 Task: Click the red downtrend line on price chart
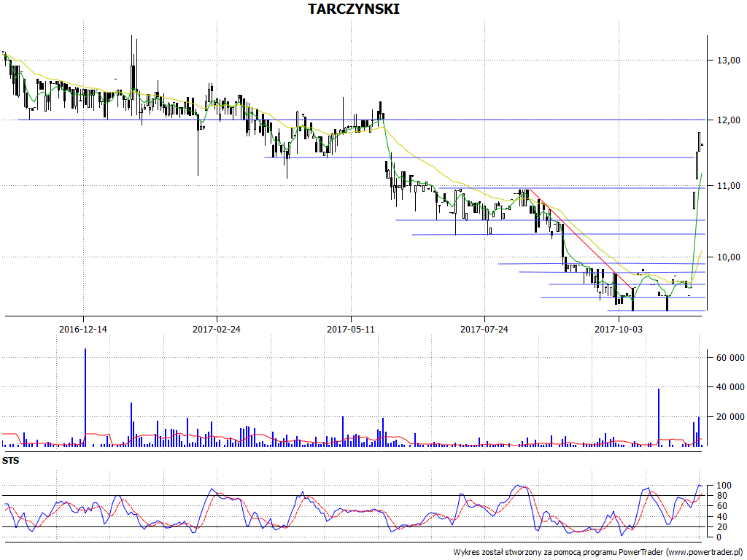click(582, 239)
